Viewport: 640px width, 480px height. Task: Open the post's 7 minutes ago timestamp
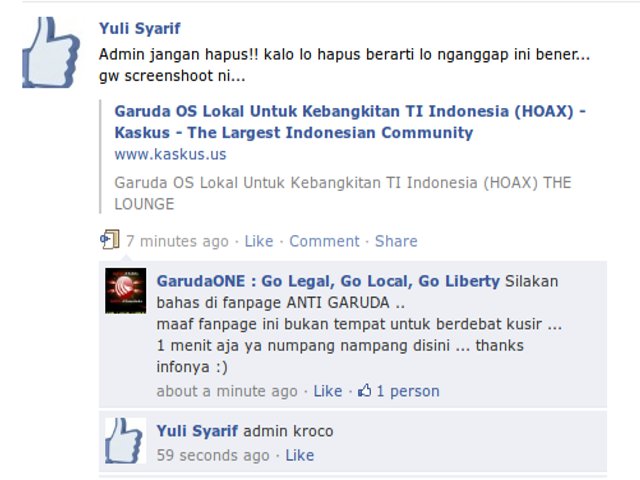(x=178, y=241)
